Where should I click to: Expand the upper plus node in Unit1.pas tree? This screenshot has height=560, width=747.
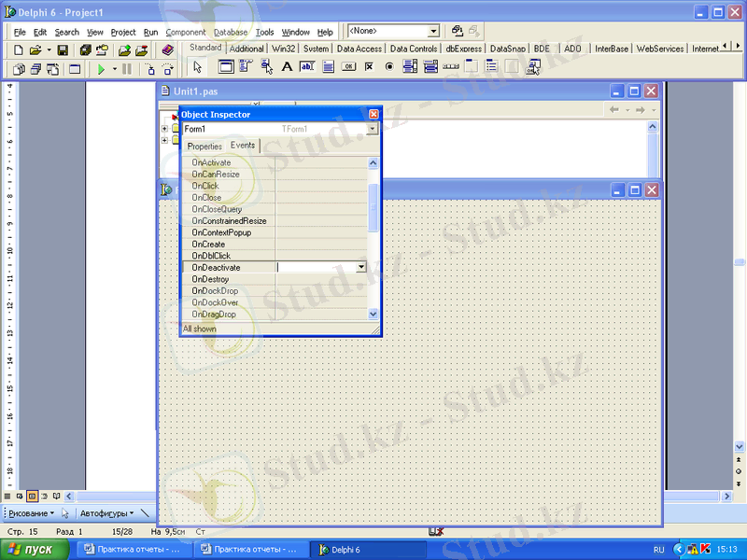(164, 129)
